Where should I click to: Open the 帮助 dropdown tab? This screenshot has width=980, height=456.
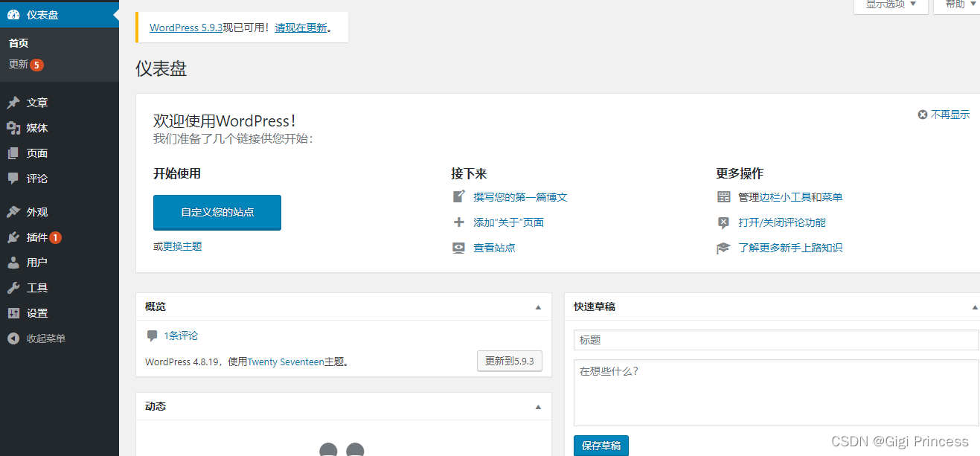[x=957, y=4]
